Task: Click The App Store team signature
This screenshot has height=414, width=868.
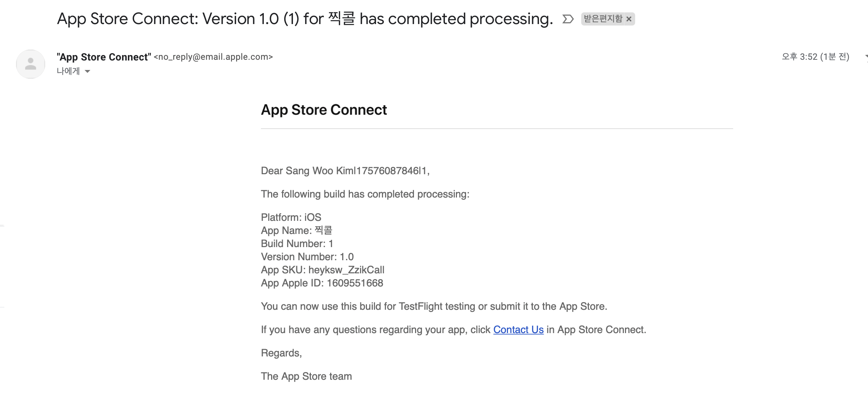Action: (x=306, y=376)
